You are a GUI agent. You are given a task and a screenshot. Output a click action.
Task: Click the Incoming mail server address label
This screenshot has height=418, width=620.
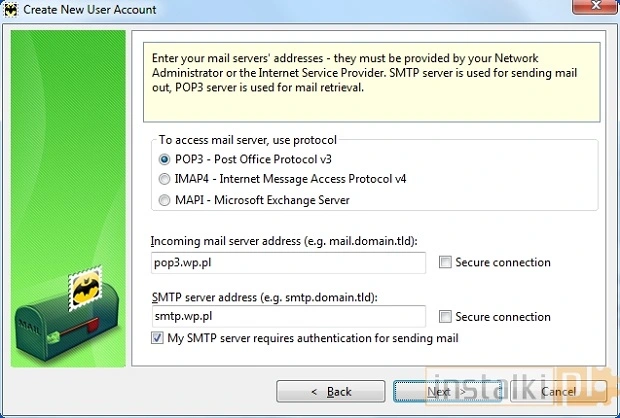click(282, 242)
